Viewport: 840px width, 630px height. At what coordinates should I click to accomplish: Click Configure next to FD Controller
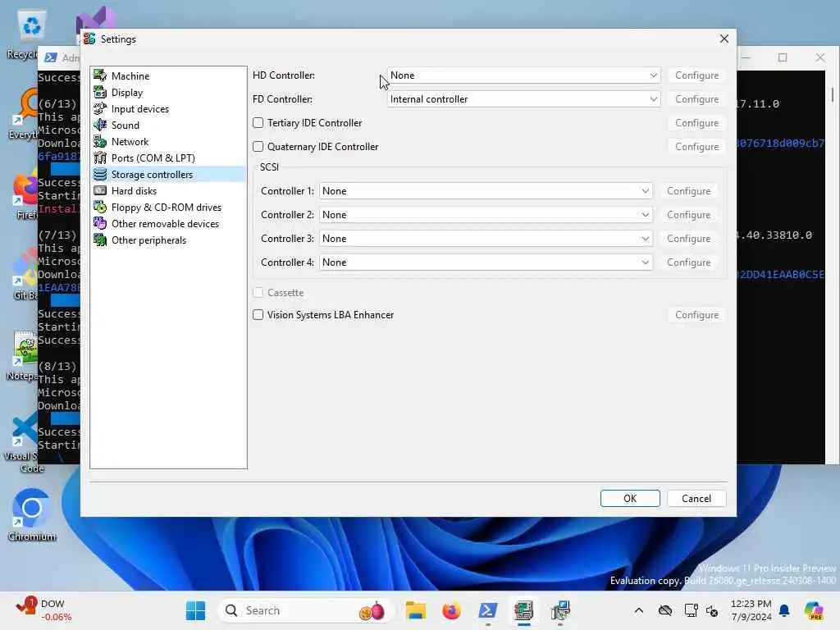pos(697,99)
